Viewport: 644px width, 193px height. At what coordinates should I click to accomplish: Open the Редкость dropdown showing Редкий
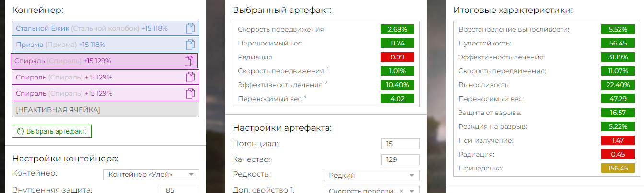pos(372,175)
